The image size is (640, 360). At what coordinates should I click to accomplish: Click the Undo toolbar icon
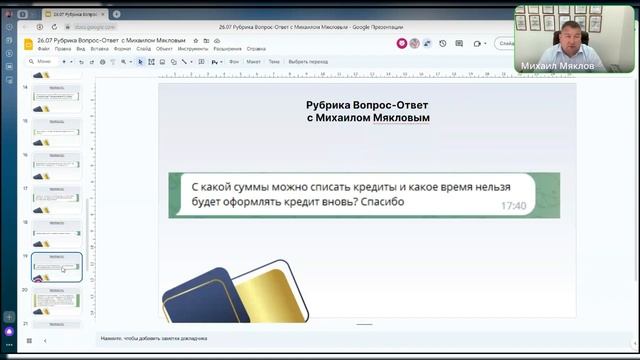(x=81, y=62)
